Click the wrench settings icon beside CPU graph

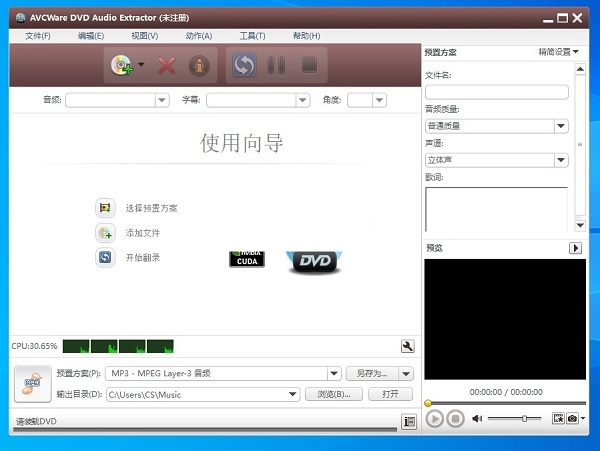pyautogui.click(x=407, y=346)
